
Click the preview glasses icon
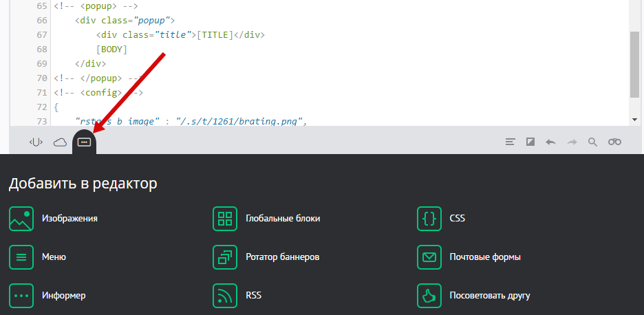[614, 142]
